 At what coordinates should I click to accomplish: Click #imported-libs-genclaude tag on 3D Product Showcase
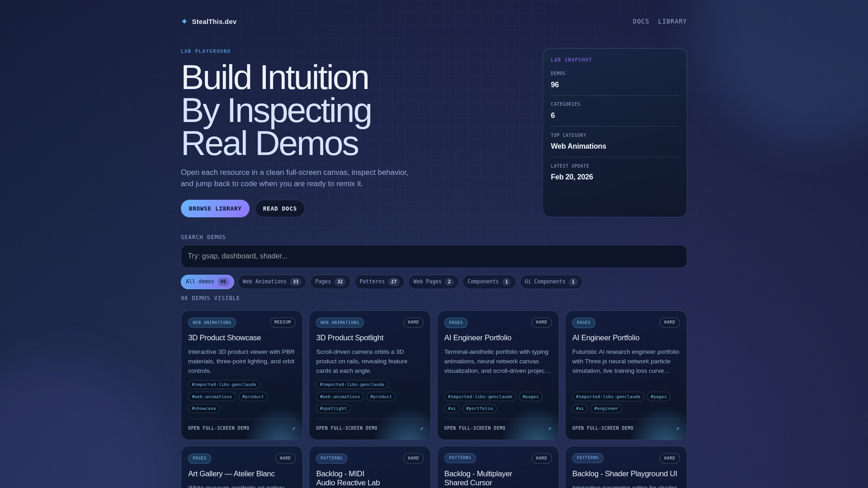pos(224,385)
